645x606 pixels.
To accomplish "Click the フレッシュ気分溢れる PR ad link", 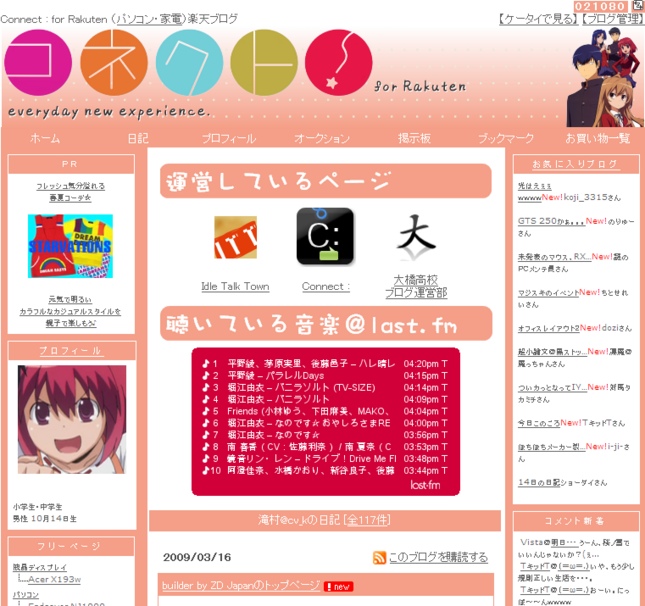I will tap(70, 192).
